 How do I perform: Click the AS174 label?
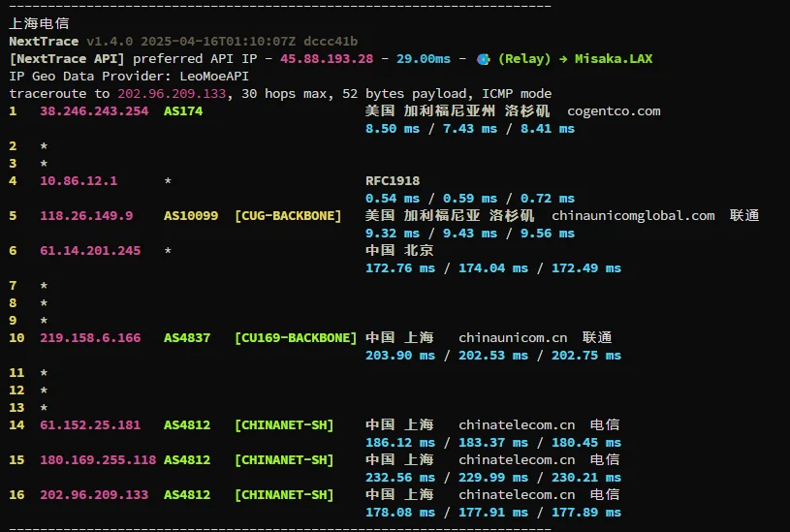[x=183, y=111]
